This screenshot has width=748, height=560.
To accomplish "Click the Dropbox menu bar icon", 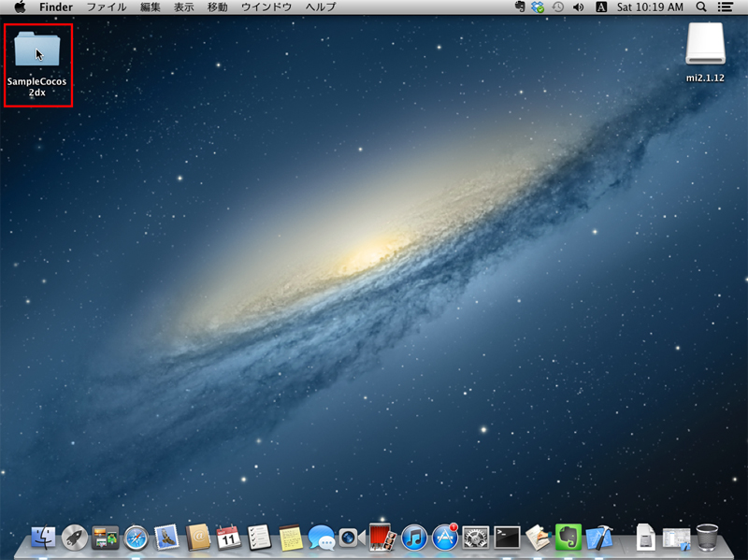I will point(539,7).
